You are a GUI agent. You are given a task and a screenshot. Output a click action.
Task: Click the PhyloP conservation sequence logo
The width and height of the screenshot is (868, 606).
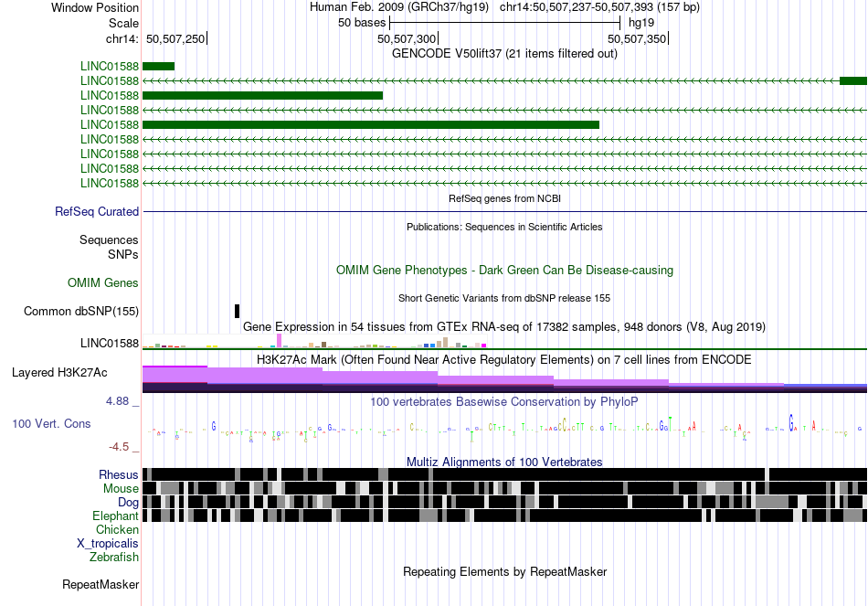[505, 428]
